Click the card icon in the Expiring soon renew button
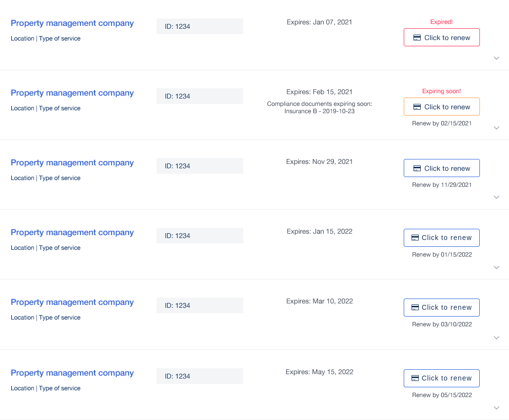 (x=417, y=107)
